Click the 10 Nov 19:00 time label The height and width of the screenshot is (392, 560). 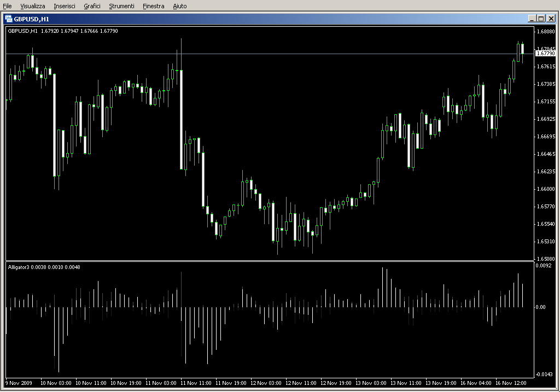pos(126,383)
